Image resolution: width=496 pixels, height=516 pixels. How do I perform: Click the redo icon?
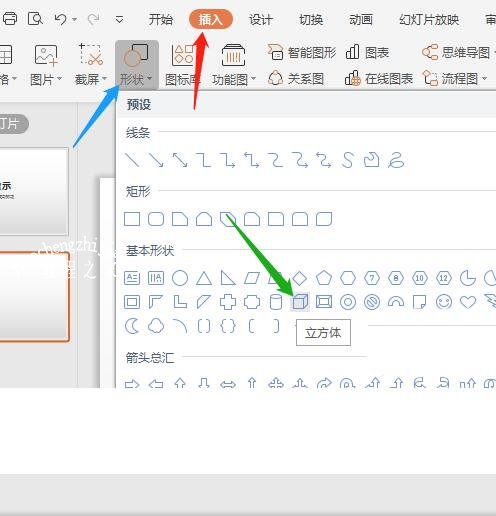pyautogui.click(x=93, y=19)
